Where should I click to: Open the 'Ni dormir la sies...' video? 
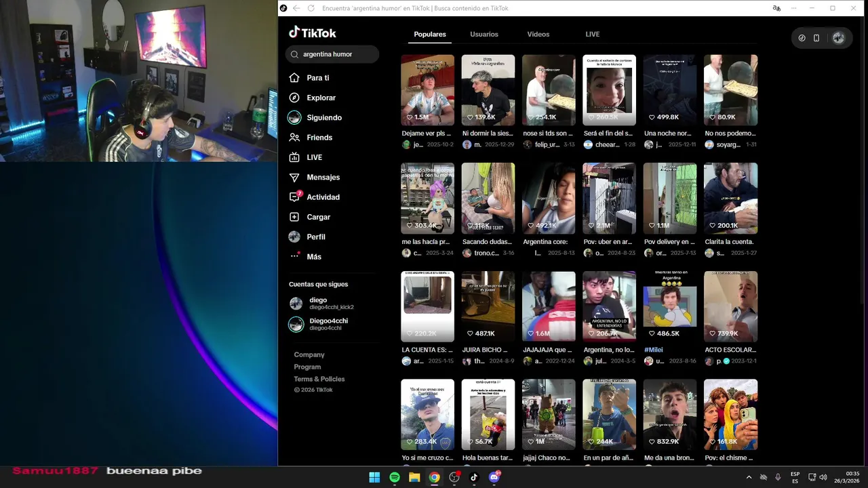click(488, 90)
